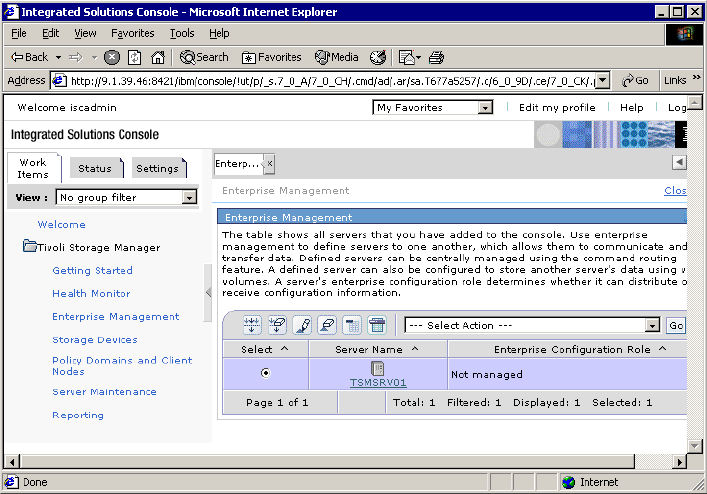Open the No group filter View dropdown
Image resolution: width=707 pixels, height=494 pixels.
pyautogui.click(x=189, y=197)
